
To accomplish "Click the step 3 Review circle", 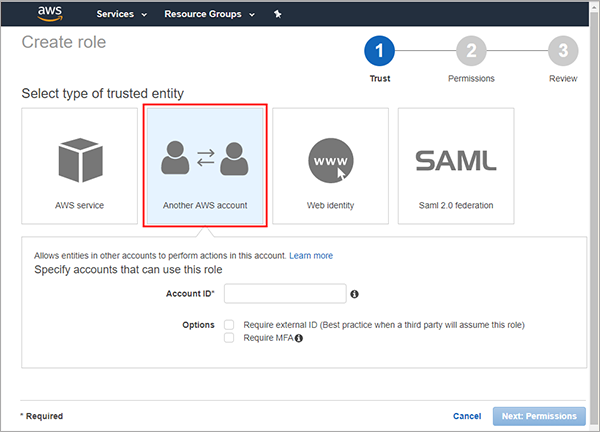I will pyautogui.click(x=563, y=51).
